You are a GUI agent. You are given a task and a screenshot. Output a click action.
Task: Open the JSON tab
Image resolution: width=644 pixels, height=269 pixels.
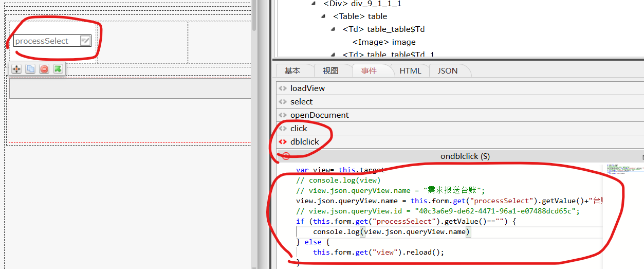[x=448, y=71]
